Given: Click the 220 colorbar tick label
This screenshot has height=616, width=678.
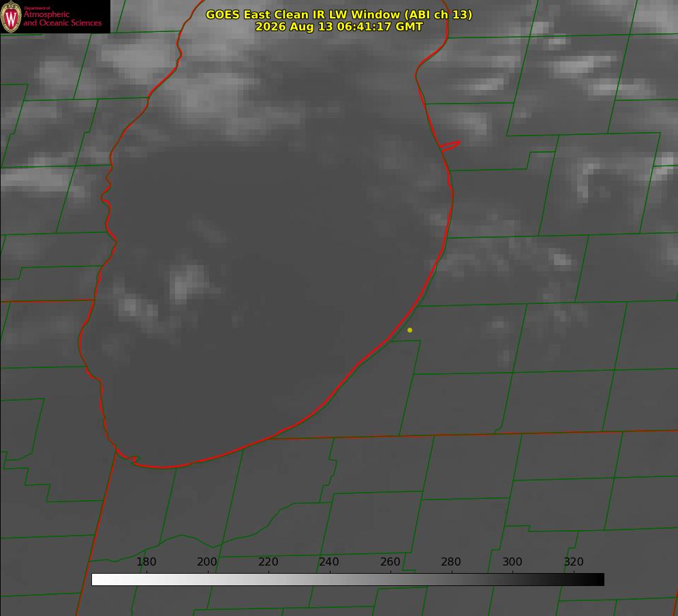Looking at the screenshot, I should [x=268, y=561].
